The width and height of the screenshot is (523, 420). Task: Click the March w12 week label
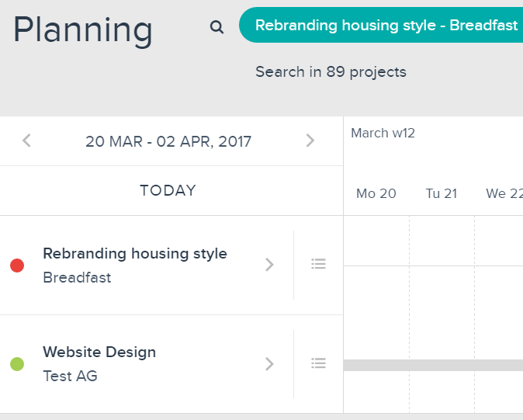[383, 133]
